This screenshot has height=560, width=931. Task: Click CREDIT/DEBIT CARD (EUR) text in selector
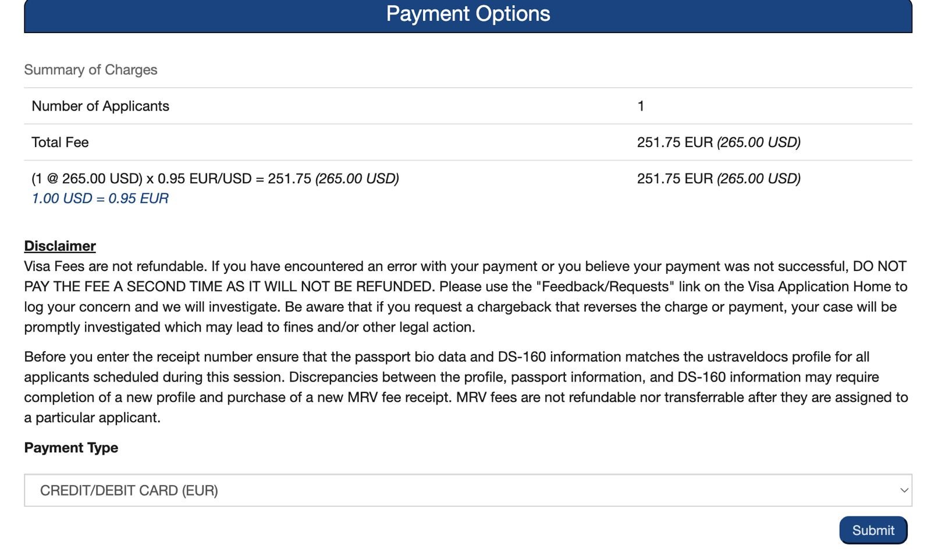pyautogui.click(x=129, y=491)
